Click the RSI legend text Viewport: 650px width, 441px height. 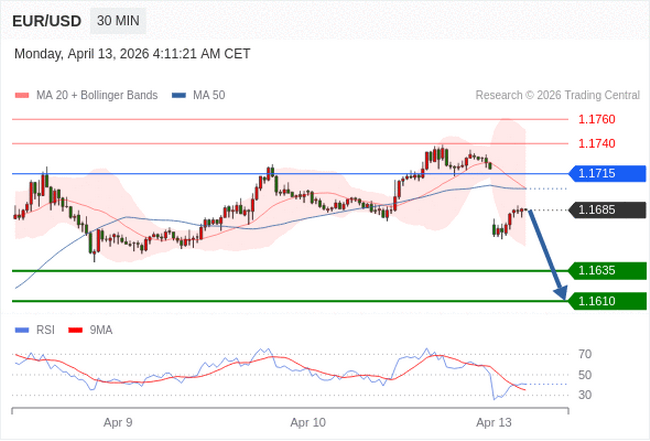(45, 330)
